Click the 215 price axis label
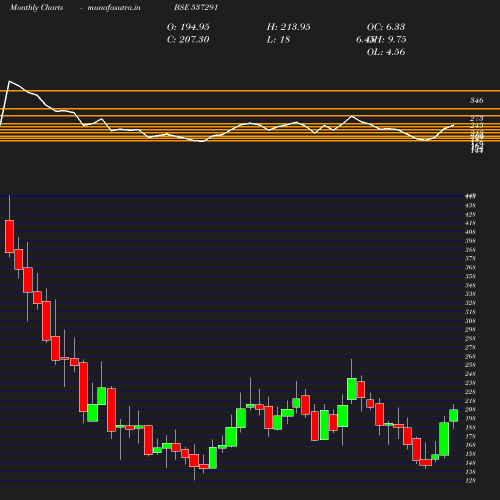This screenshot has height=500, width=500. (470, 401)
